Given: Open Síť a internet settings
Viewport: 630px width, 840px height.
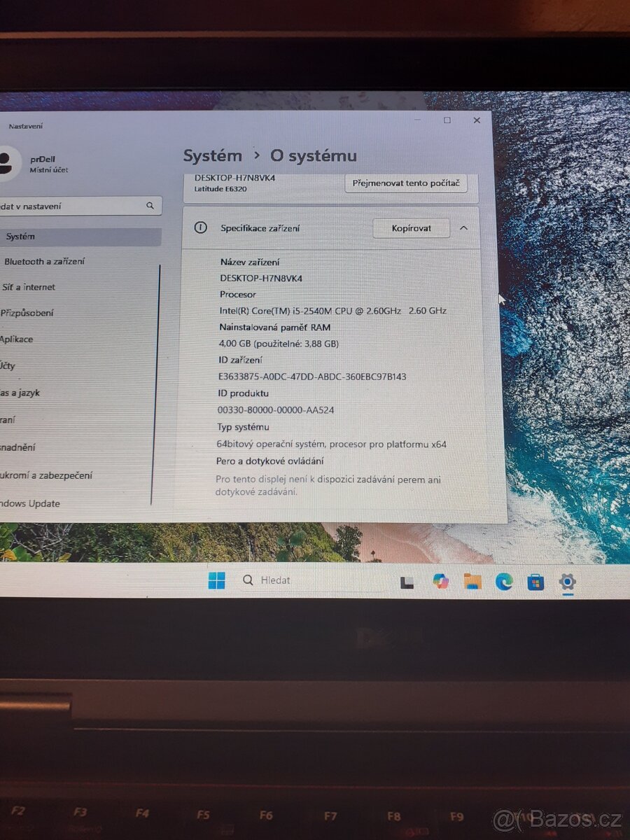Looking at the screenshot, I should [x=28, y=287].
